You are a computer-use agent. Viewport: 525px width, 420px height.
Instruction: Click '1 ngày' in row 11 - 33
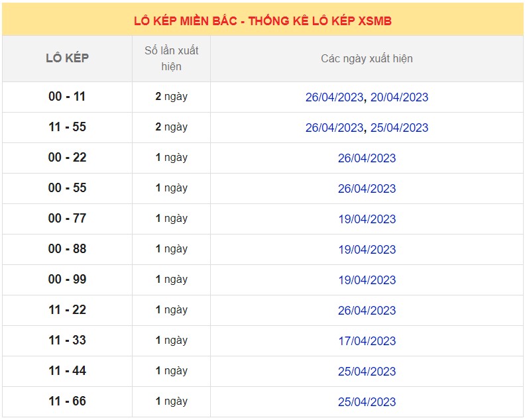pyautogui.click(x=172, y=341)
